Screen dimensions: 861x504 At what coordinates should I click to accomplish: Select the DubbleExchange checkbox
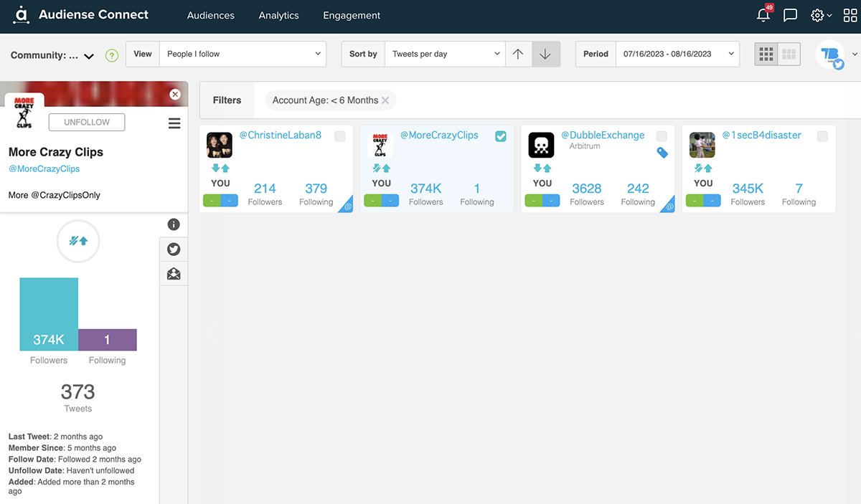tap(662, 136)
